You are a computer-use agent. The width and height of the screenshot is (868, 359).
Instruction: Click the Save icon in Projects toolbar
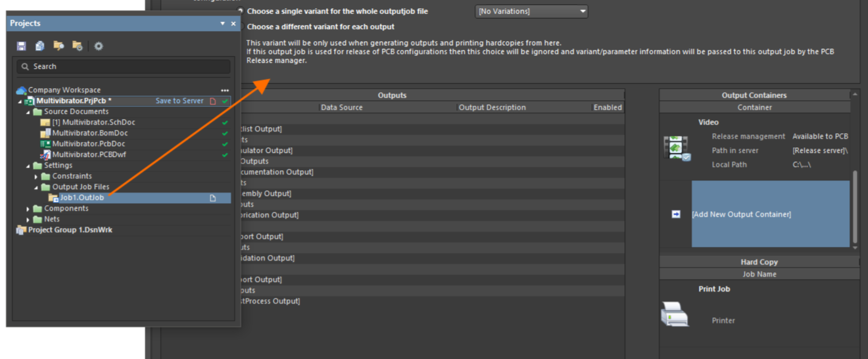pyautogui.click(x=21, y=46)
